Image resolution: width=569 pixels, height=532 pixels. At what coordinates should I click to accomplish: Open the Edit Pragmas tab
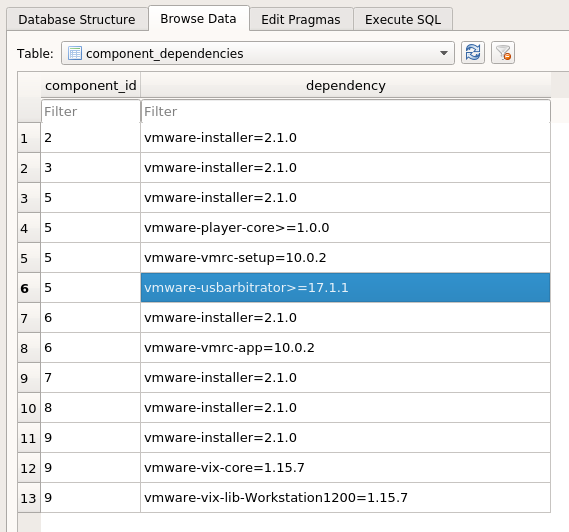click(301, 20)
